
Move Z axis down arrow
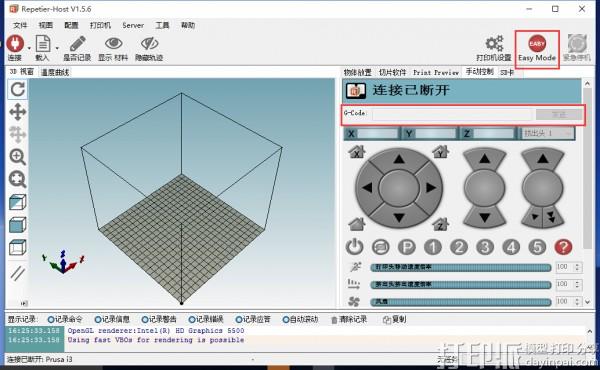click(x=484, y=217)
